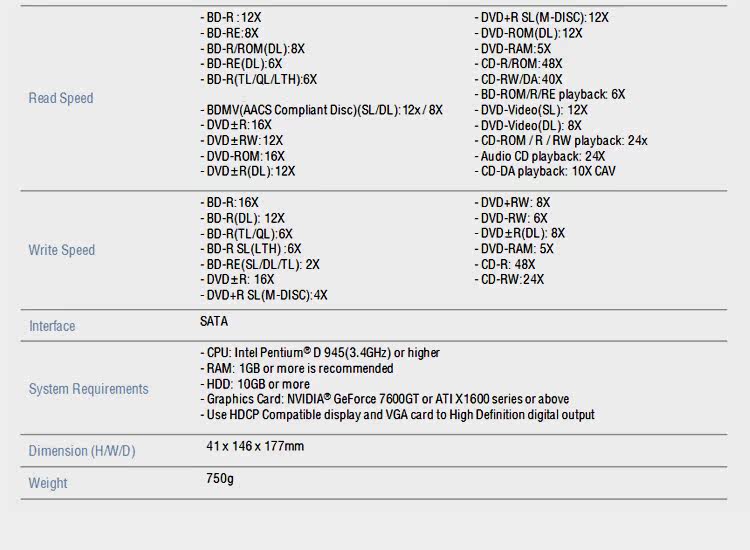Click the 750g weight value
Screen dimensions: 750x550
[x=220, y=478]
